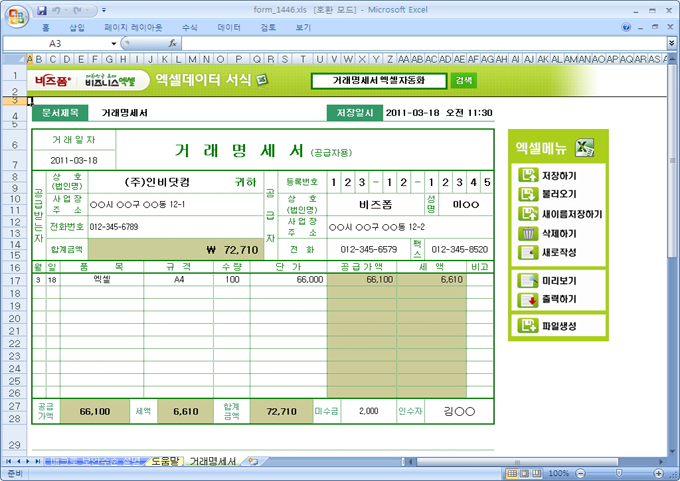Click the Office button logo
The image size is (680, 481).
[14, 14]
